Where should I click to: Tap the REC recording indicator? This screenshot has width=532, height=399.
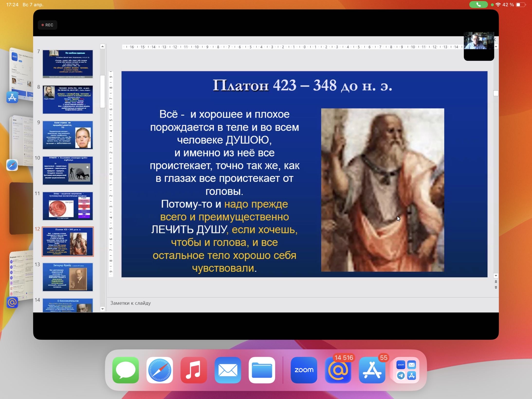pyautogui.click(x=47, y=25)
